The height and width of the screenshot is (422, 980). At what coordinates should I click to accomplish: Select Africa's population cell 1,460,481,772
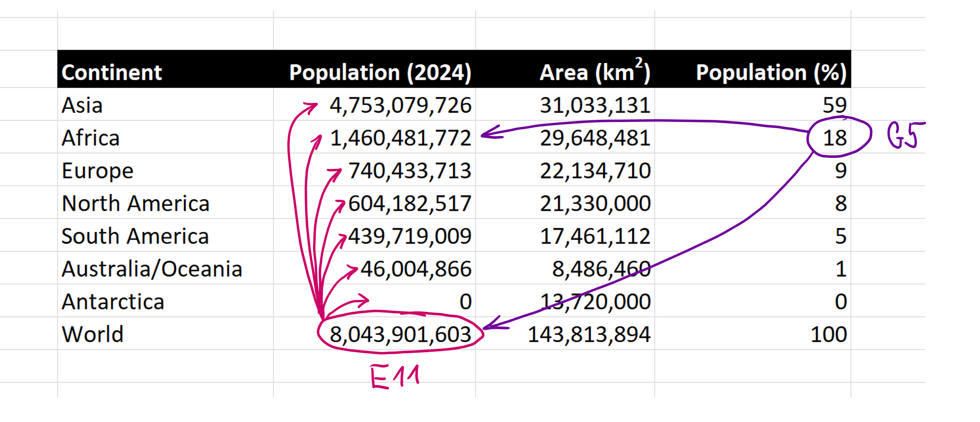click(400, 138)
